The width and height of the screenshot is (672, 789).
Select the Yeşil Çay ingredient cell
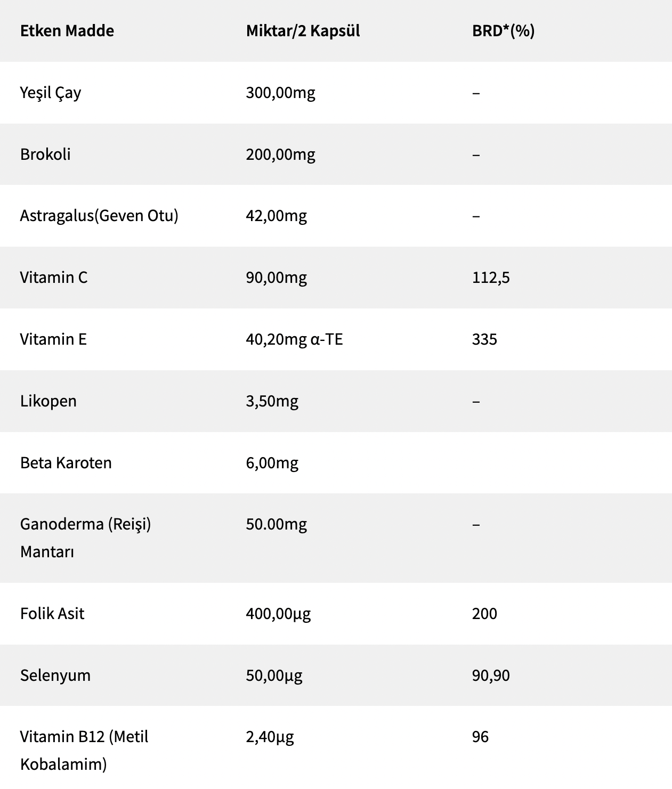pyautogui.click(x=51, y=93)
